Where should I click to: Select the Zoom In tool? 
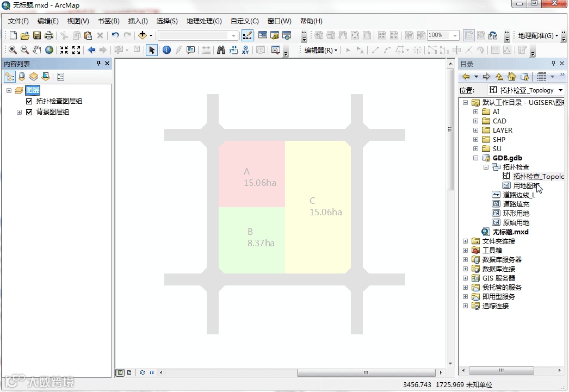pyautogui.click(x=13, y=50)
